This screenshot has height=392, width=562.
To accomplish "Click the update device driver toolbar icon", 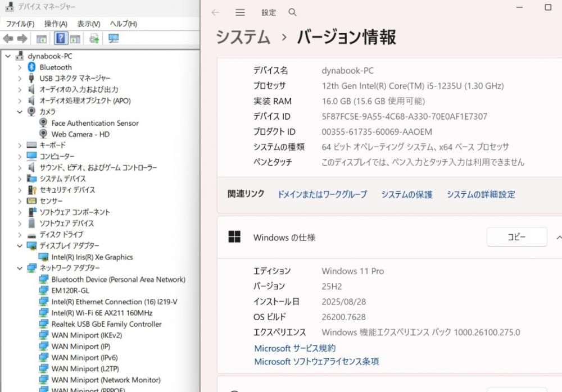I will click(94, 39).
